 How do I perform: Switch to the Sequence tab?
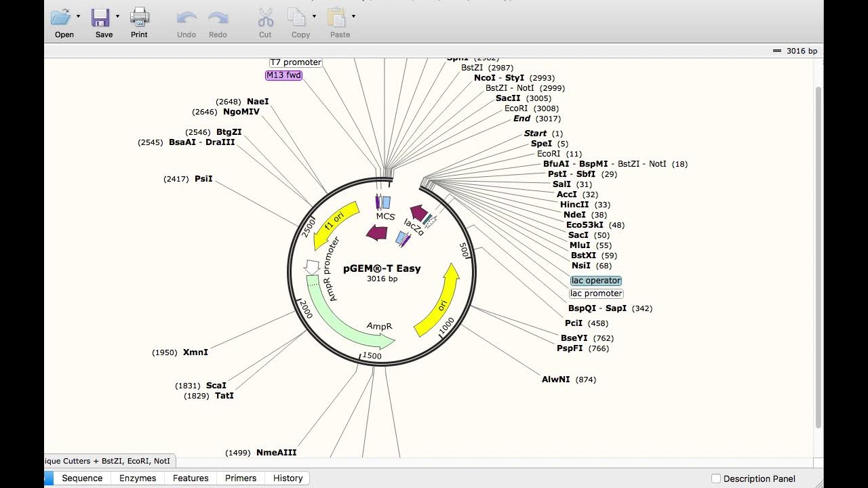point(82,478)
